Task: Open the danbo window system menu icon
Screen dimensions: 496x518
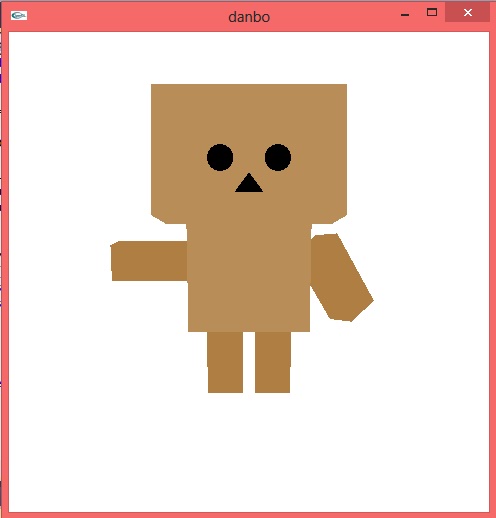Action: (19, 15)
